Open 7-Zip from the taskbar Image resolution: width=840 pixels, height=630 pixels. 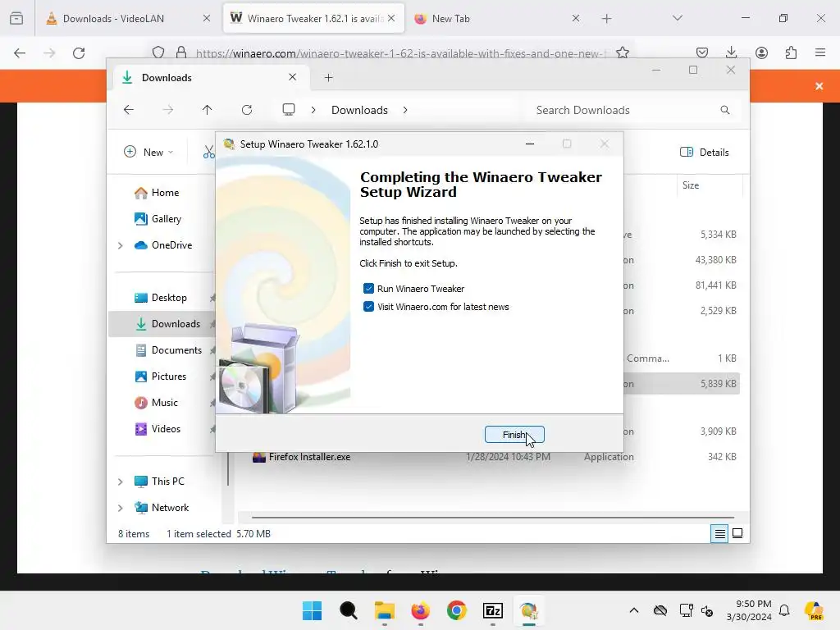[x=492, y=610]
